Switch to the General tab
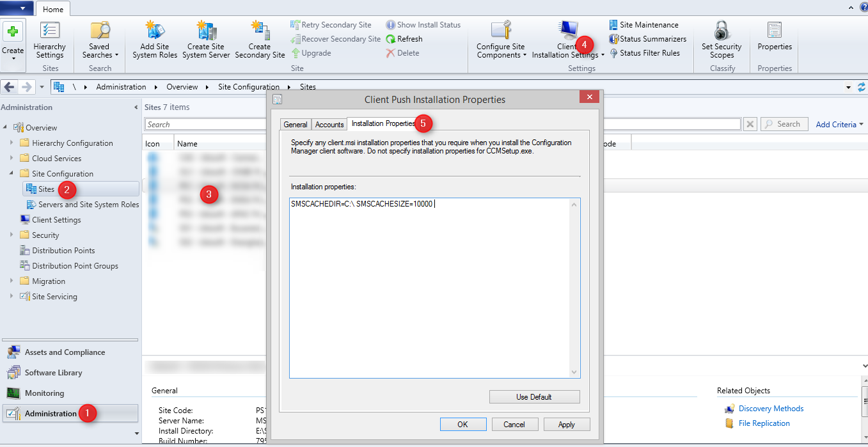Viewport: 868px width, 447px height. pos(296,125)
